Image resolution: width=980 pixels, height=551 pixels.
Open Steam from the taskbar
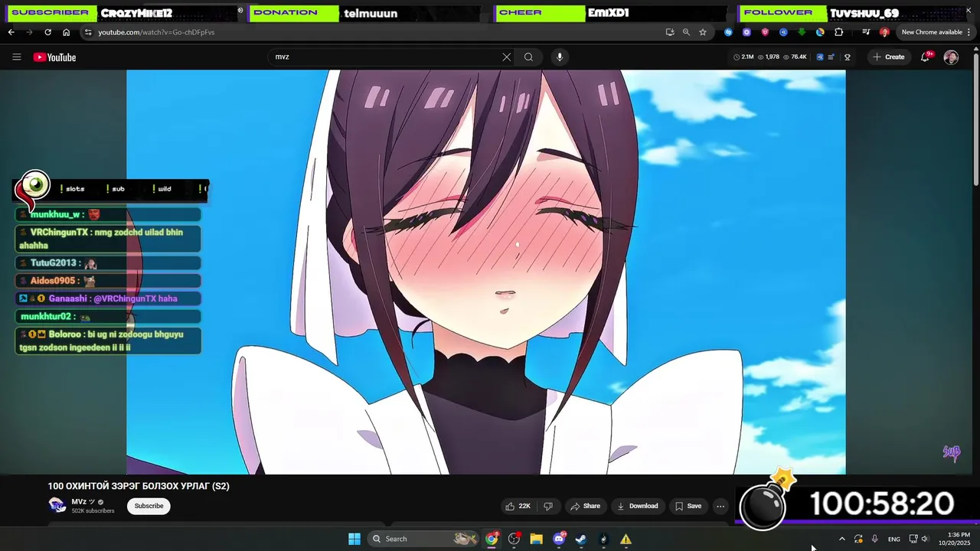coord(581,539)
